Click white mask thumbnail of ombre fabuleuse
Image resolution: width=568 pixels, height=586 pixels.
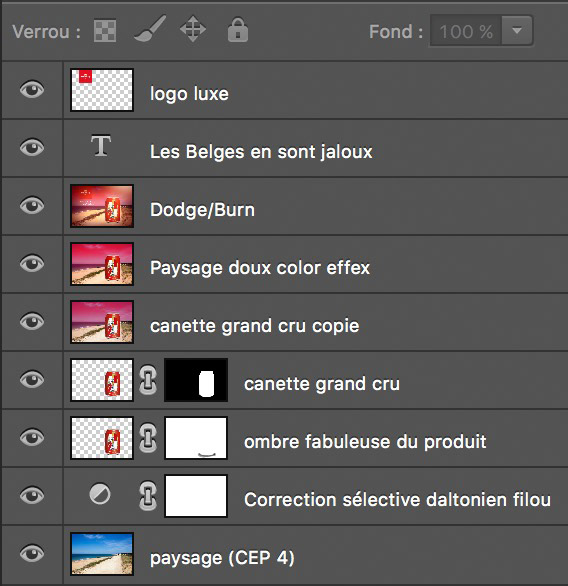pyautogui.click(x=196, y=438)
